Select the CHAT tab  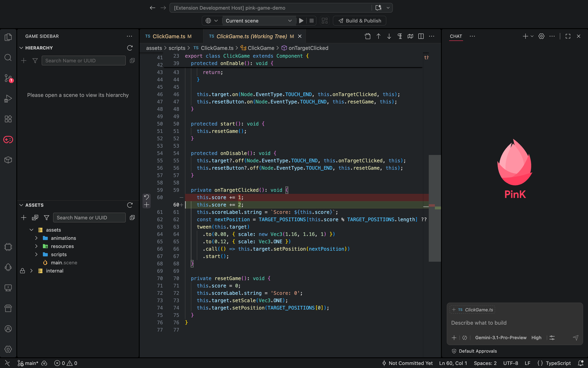tap(456, 36)
